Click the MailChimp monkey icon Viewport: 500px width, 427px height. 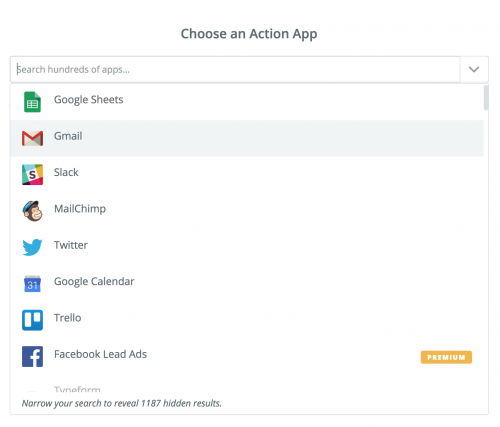[32, 211]
